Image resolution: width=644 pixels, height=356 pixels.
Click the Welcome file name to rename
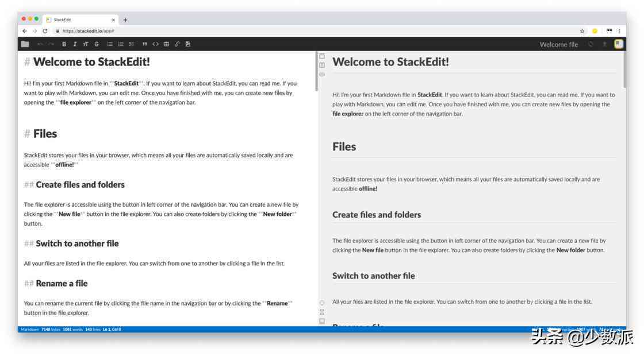tap(558, 44)
